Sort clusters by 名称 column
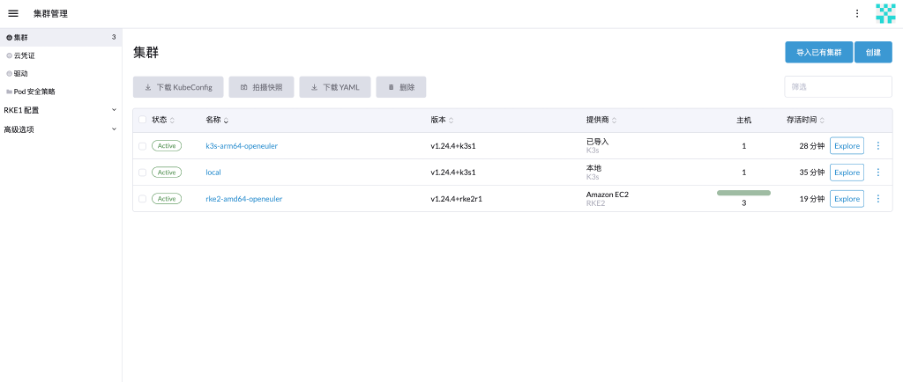Viewport: 904px width, 382px height. (x=217, y=120)
